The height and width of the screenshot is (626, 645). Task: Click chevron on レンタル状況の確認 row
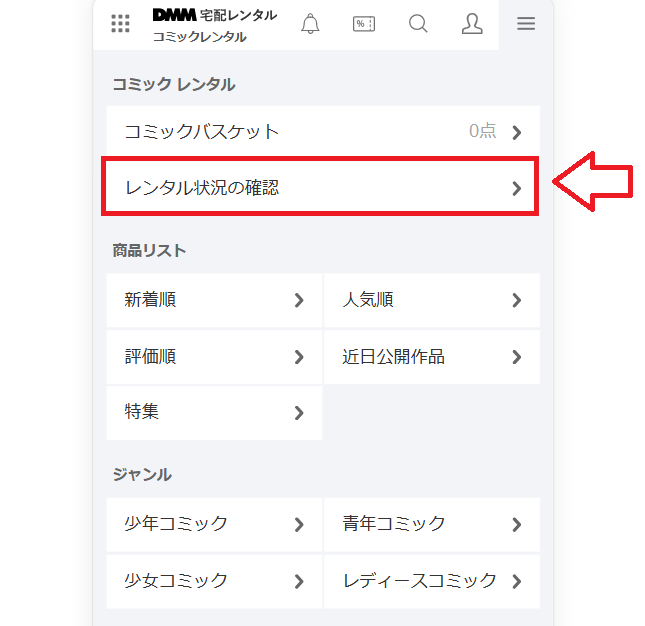tap(517, 188)
